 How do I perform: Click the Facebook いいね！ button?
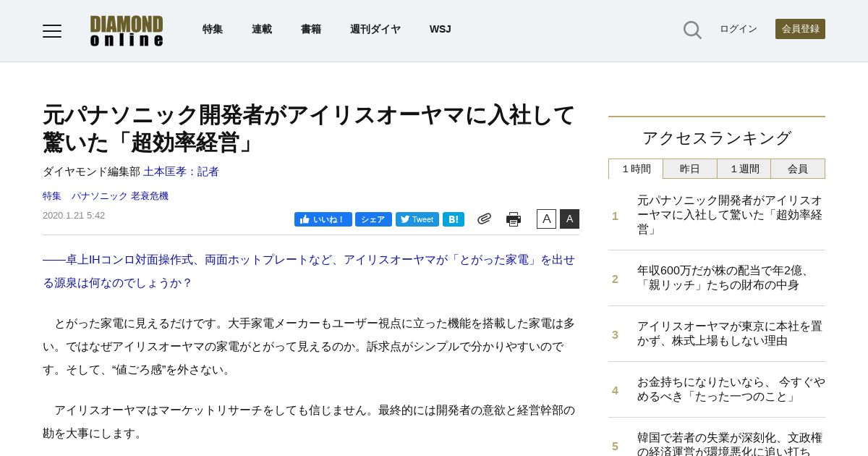click(323, 219)
